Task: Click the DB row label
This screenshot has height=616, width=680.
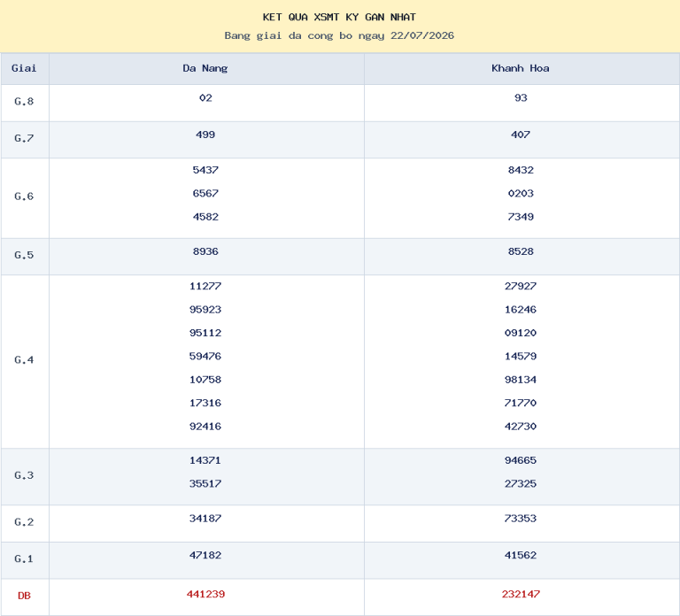Action: 24,596
